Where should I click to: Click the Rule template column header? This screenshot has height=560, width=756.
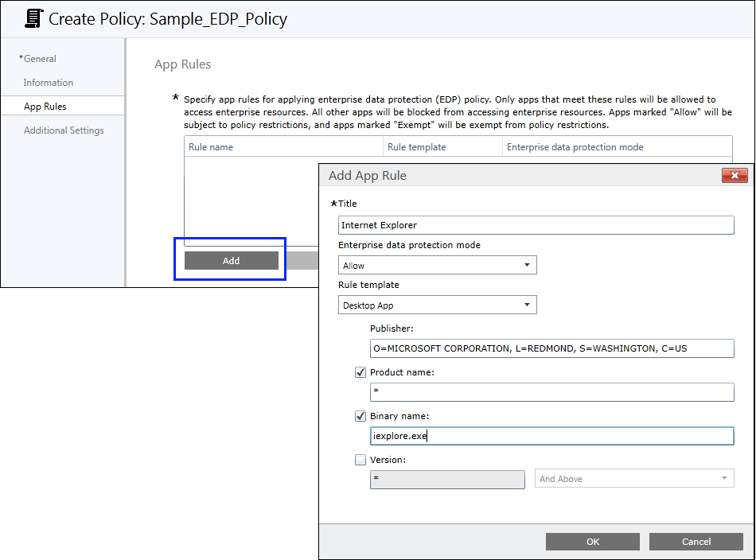(x=416, y=147)
